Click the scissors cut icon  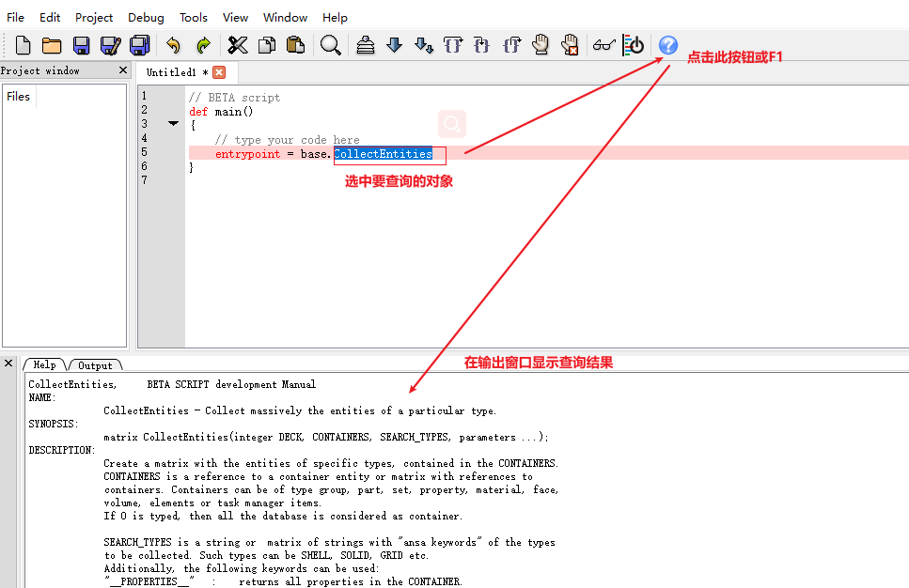coord(238,45)
